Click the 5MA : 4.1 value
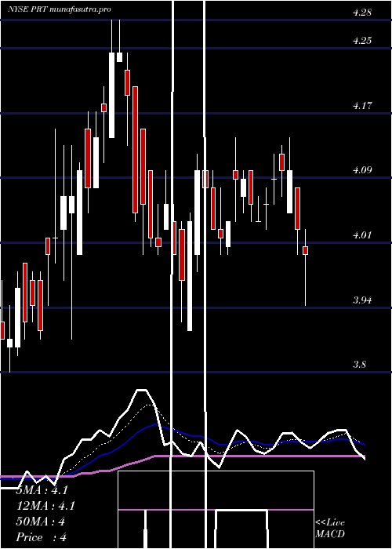This screenshot has width=392, height=549. pyautogui.click(x=42, y=490)
